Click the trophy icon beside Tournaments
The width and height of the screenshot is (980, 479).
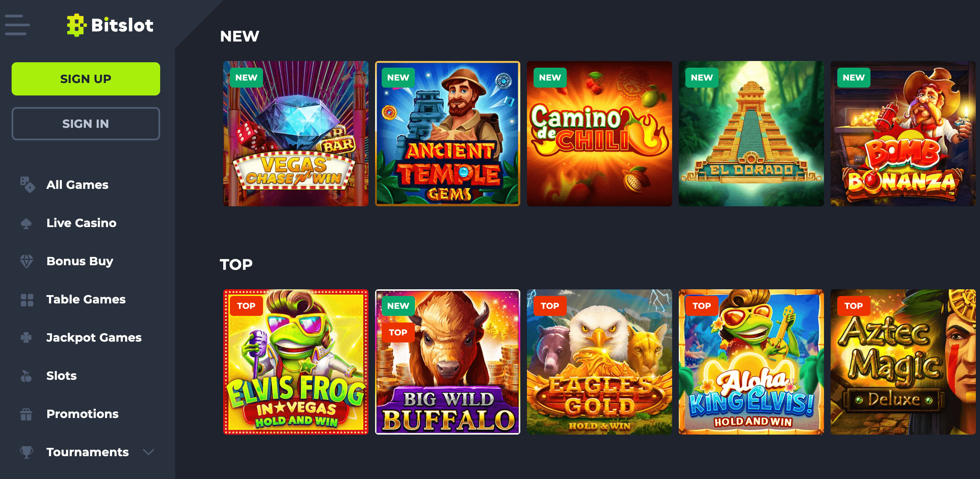point(27,452)
